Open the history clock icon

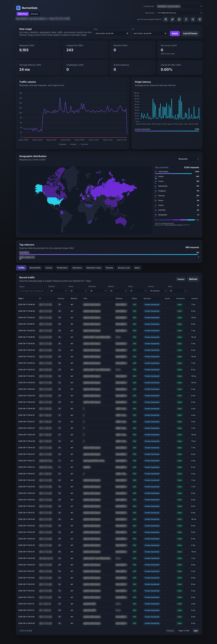[x=179, y=19]
